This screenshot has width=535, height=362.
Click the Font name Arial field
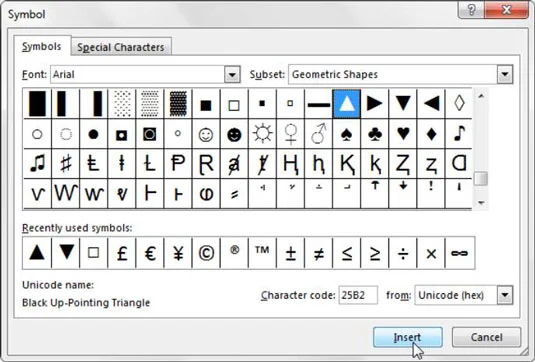click(138, 74)
